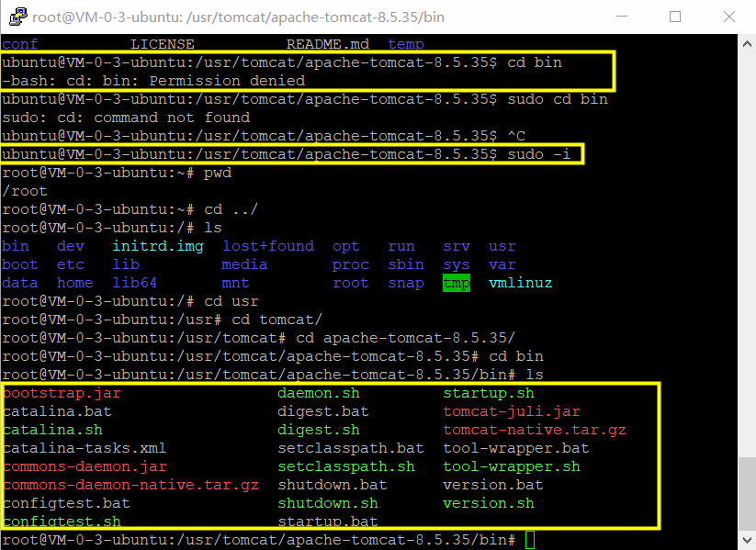This screenshot has height=550, width=756.
Task: Click startup.sh in the listing
Action: point(489,393)
